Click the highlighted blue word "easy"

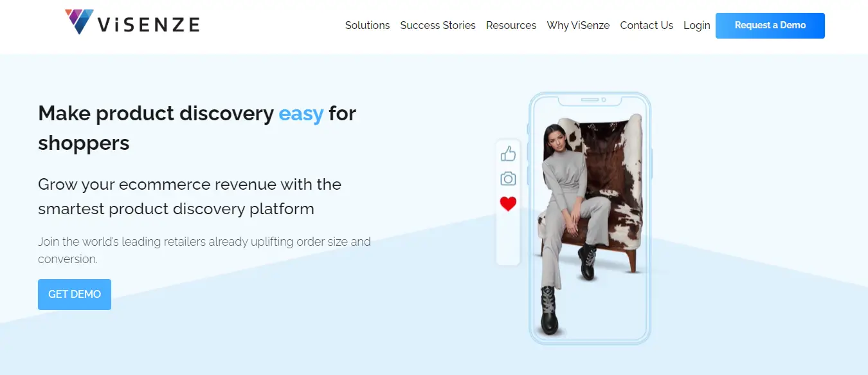(301, 113)
